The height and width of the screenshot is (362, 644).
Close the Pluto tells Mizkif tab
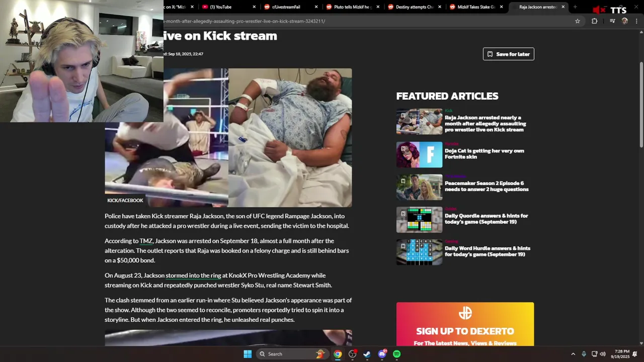tap(378, 7)
